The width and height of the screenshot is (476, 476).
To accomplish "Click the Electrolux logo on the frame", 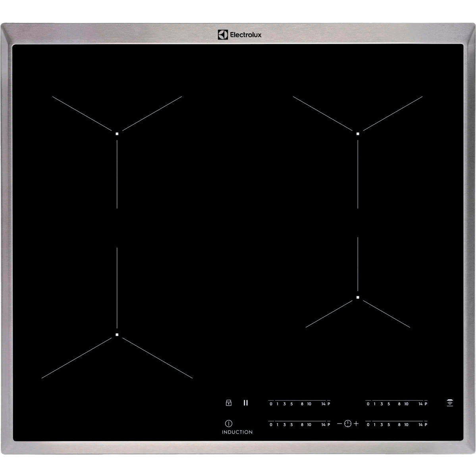I will (239, 35).
